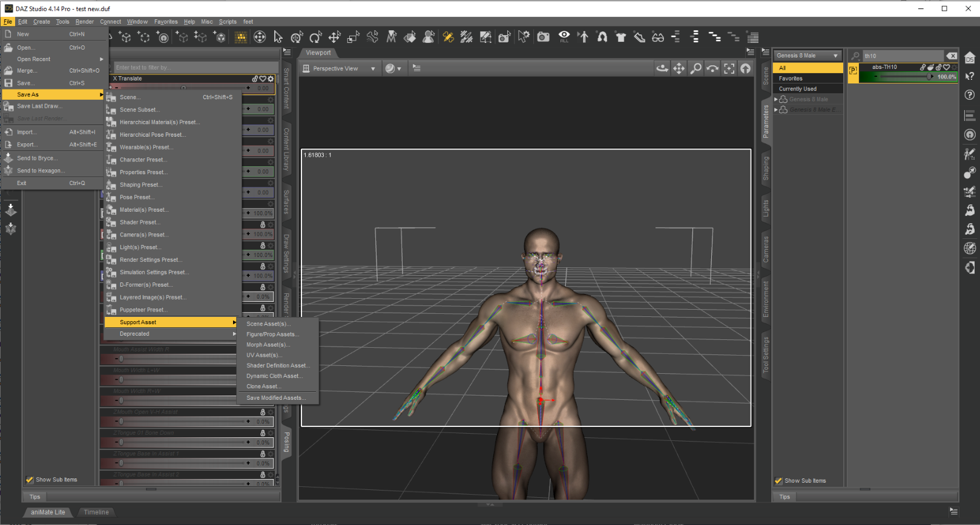Expand the Open Recent submenu
Viewport: 980px width, 525px height.
pos(54,59)
